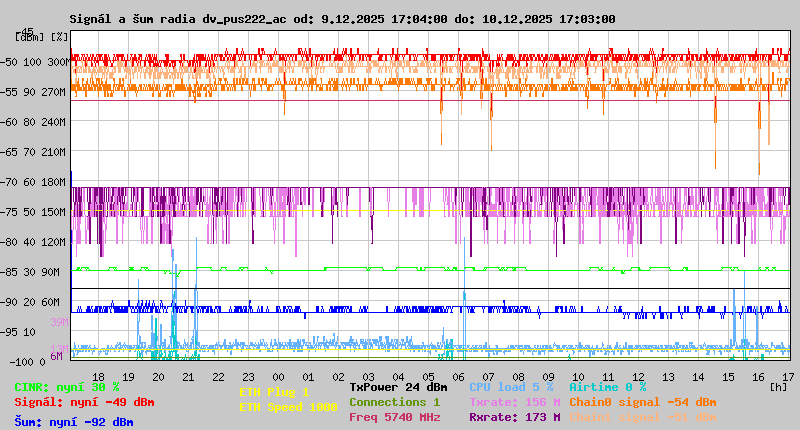Click the faded Chain1 signal legend entry

643,417
